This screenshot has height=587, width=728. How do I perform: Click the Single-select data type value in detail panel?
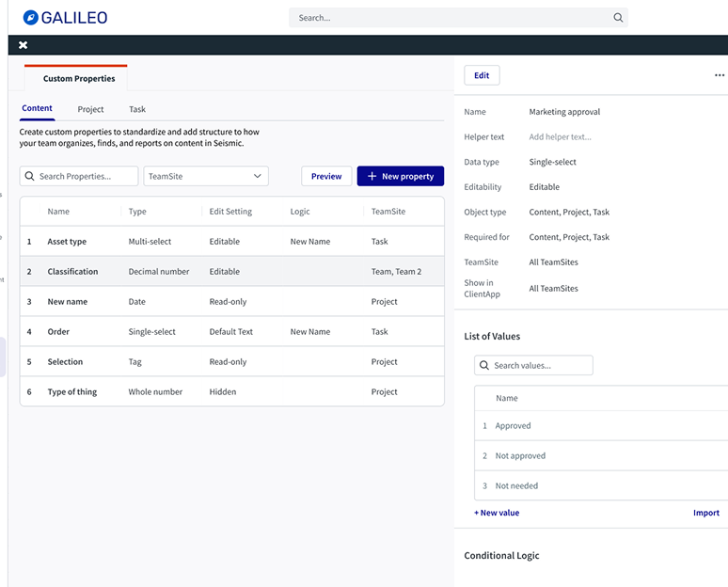point(552,162)
